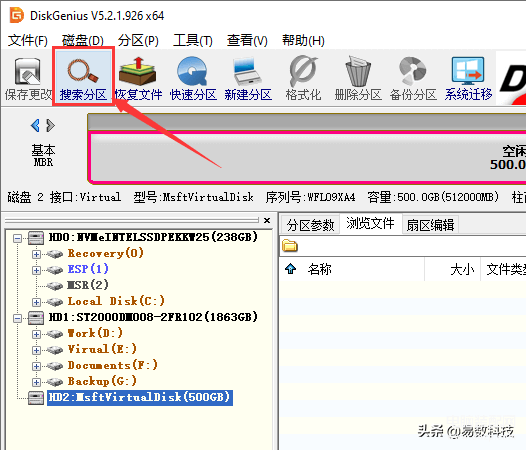
Task: Select HD2:MsftVirtualDisk(500GB) disk
Action: click(x=140, y=398)
